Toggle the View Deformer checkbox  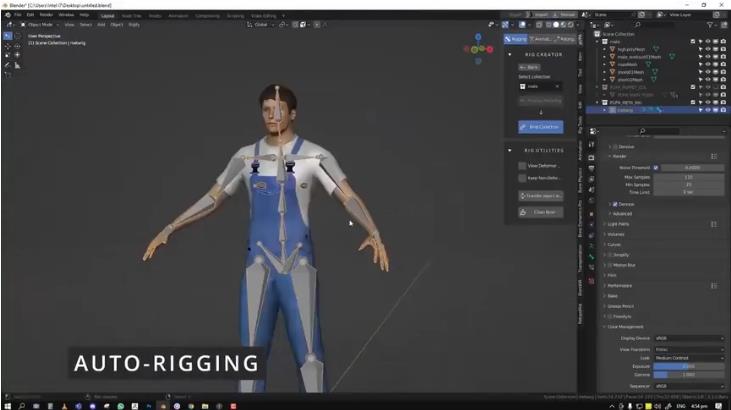[x=522, y=166]
